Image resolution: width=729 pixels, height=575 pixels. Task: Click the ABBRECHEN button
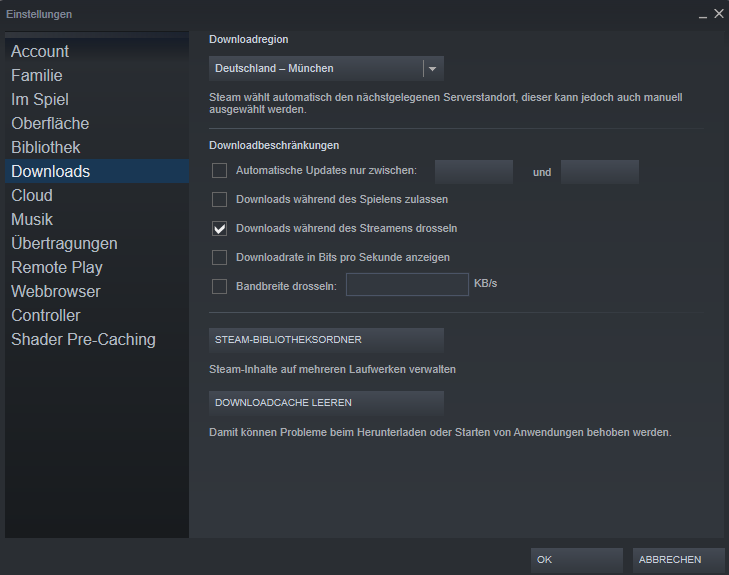pyautogui.click(x=678, y=560)
